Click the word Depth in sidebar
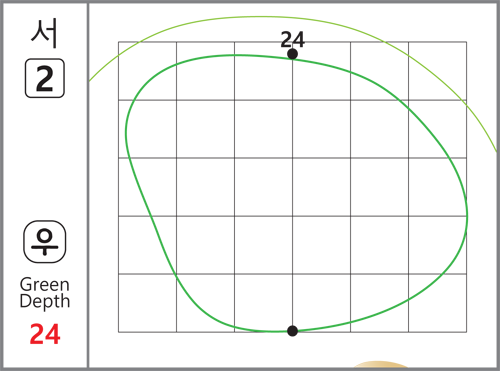The height and width of the screenshot is (371, 500). 45,302
